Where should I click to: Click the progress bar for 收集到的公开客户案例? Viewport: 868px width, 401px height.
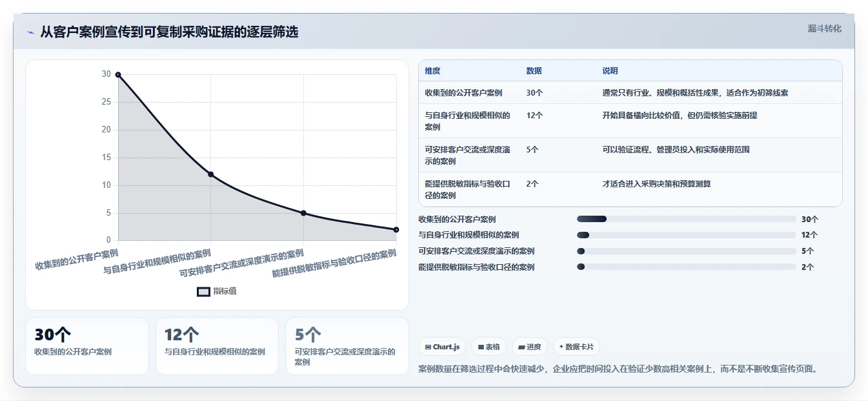tap(686, 219)
